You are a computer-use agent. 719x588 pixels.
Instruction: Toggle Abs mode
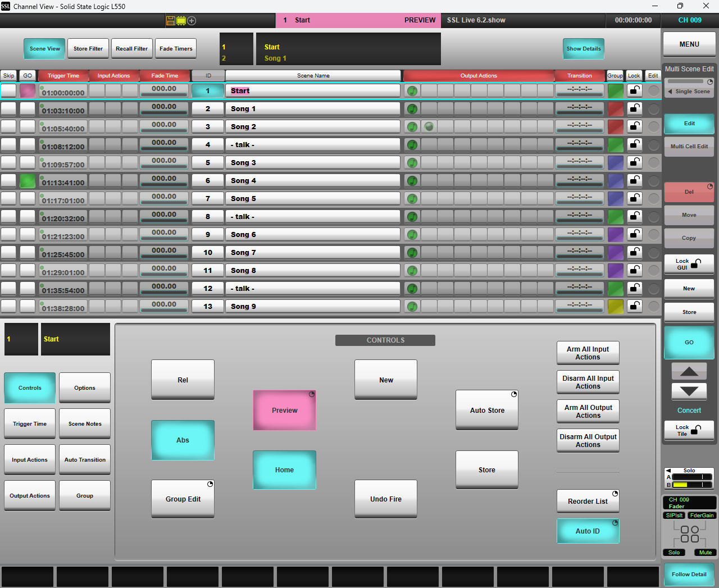coord(183,440)
